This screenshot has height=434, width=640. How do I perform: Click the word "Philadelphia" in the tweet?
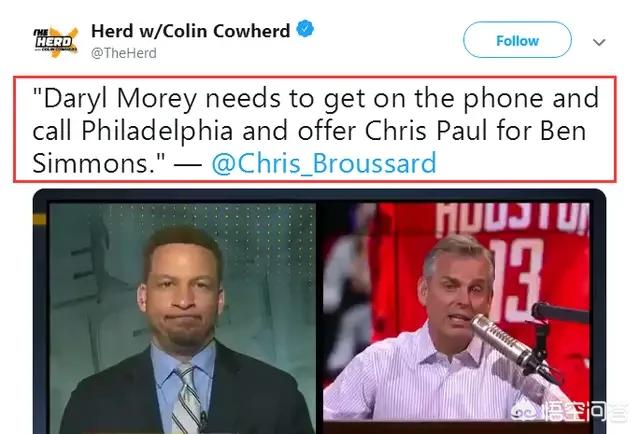pyautogui.click(x=157, y=131)
